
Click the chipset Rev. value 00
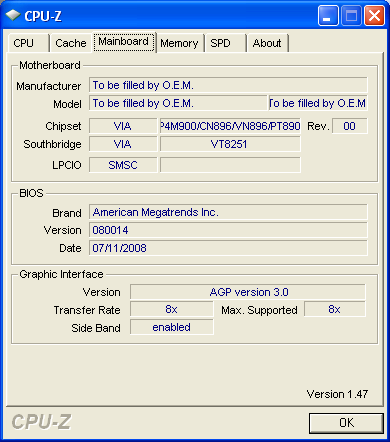[350, 126]
